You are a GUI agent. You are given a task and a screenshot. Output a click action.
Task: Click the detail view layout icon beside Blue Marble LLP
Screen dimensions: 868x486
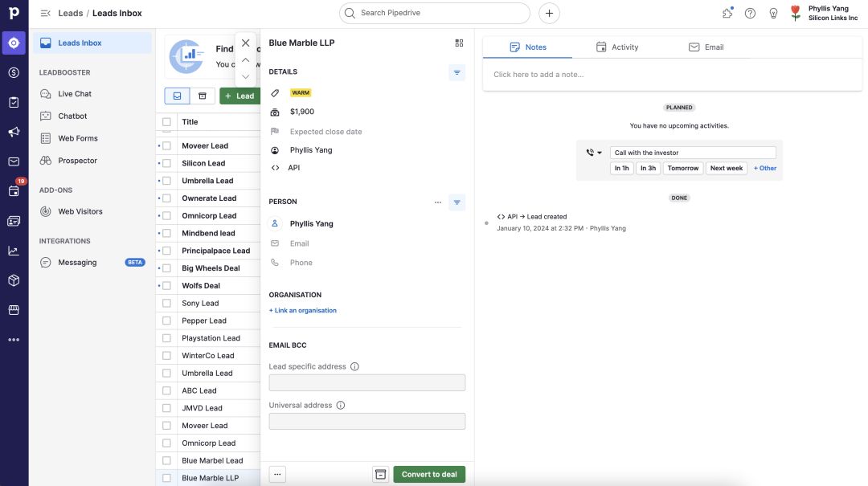(x=459, y=43)
